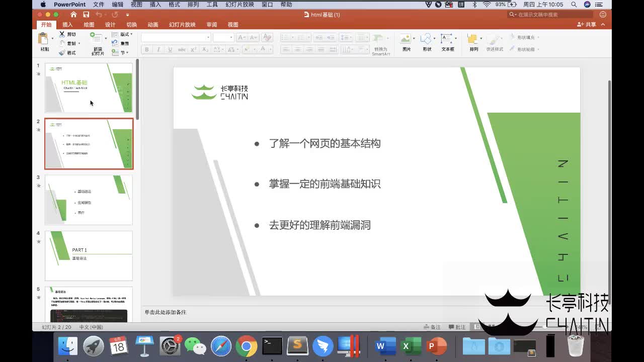644x362 pixels.
Task: Launch Terminal from the Dock
Action: (272, 346)
